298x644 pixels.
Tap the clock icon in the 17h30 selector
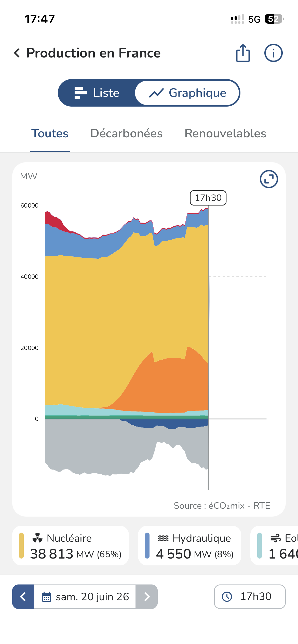pyautogui.click(x=227, y=597)
